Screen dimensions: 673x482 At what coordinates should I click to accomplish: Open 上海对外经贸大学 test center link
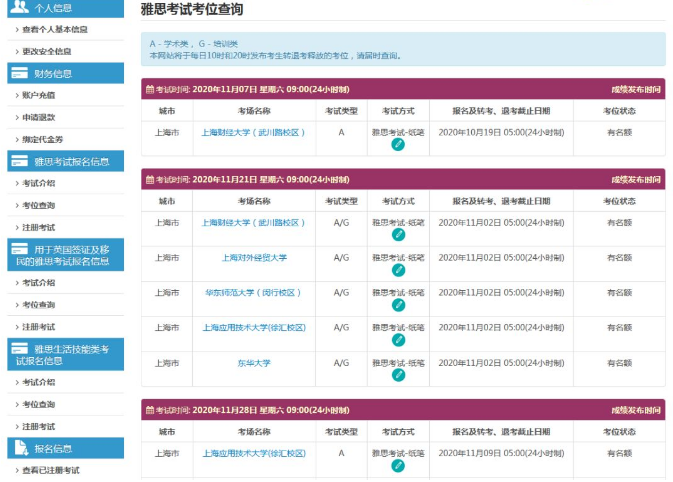pyautogui.click(x=254, y=257)
